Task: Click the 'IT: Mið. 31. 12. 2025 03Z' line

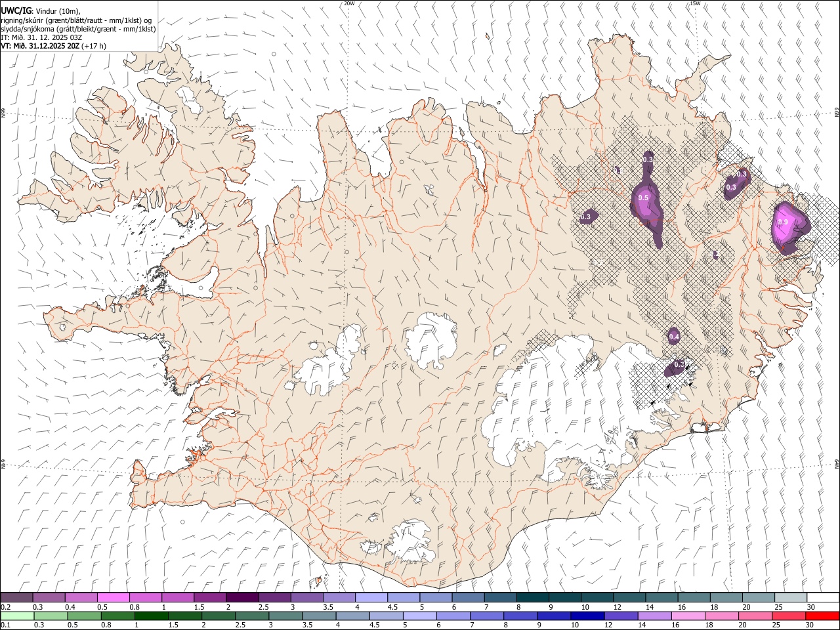Action: coord(41,37)
